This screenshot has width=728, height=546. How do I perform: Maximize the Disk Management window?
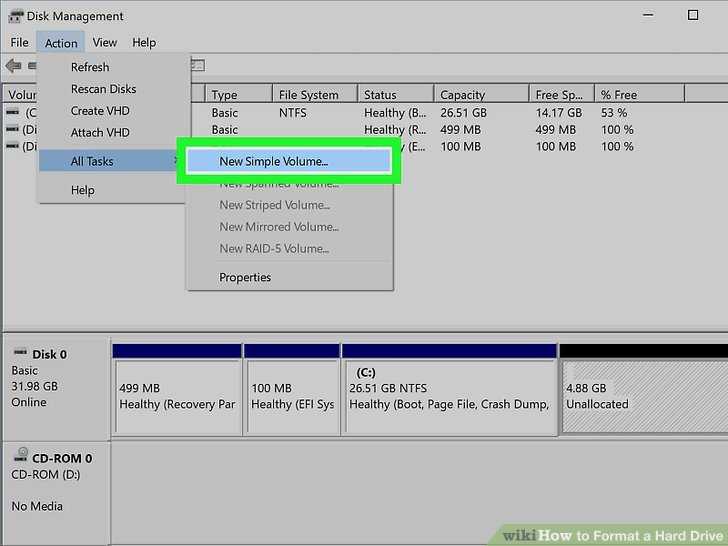click(x=693, y=15)
